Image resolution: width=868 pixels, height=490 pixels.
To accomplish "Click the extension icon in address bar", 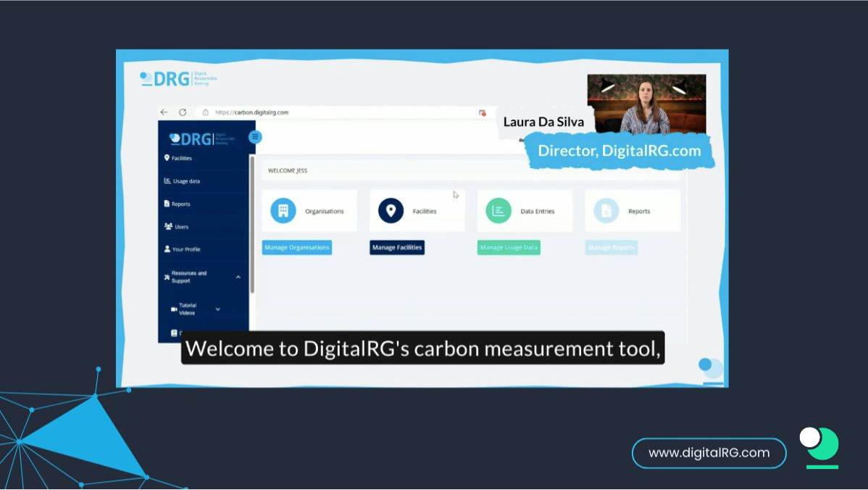I will 482,112.
